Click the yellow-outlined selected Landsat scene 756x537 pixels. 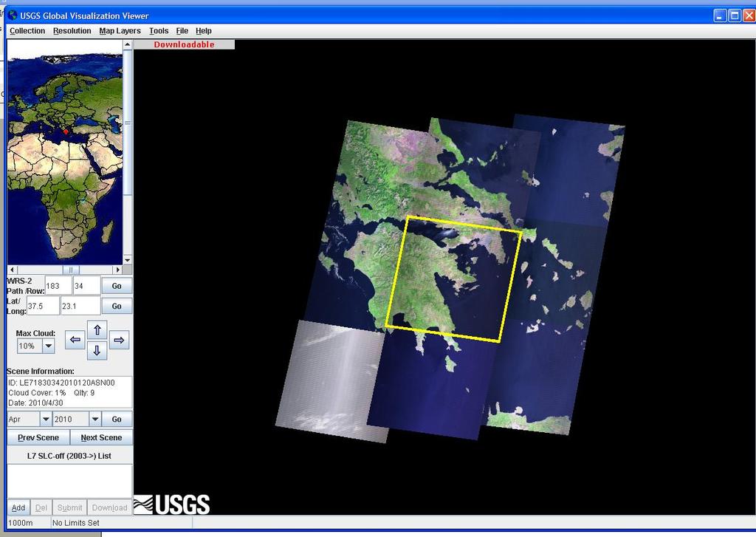point(454,279)
